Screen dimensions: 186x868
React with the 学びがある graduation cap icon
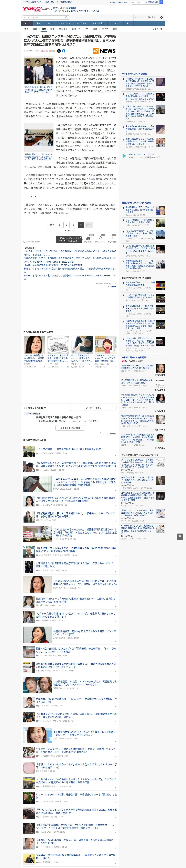coord(89,238)
